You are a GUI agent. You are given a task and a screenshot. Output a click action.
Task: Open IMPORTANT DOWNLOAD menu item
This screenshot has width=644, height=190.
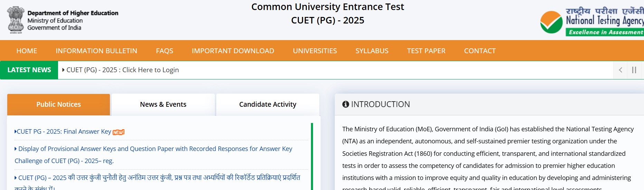(233, 51)
